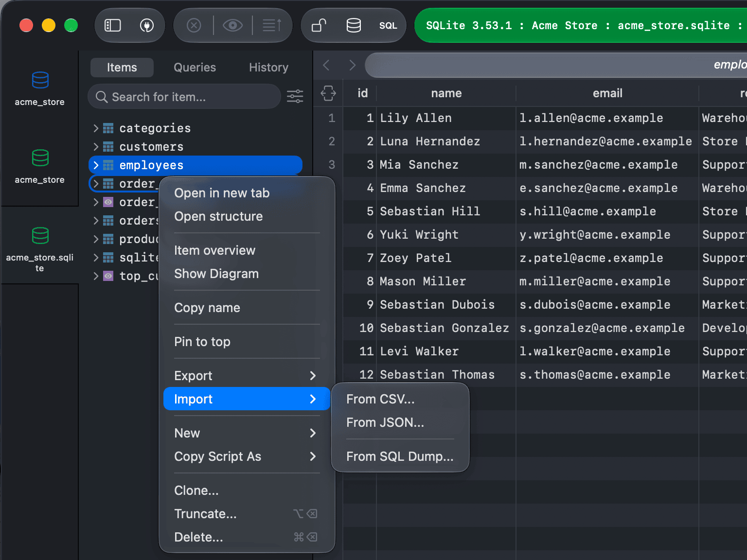This screenshot has width=747, height=560.
Task: Select Open structure menu entry
Action: [x=247, y=216]
